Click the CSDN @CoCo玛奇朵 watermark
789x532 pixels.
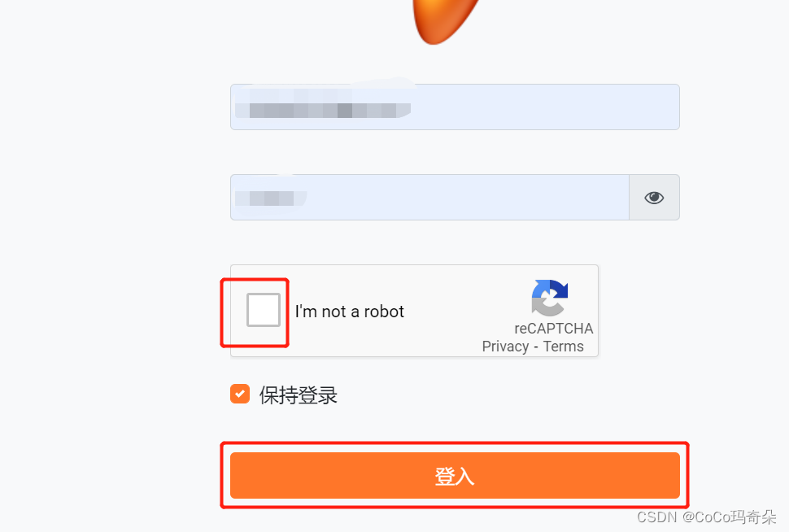tap(707, 517)
